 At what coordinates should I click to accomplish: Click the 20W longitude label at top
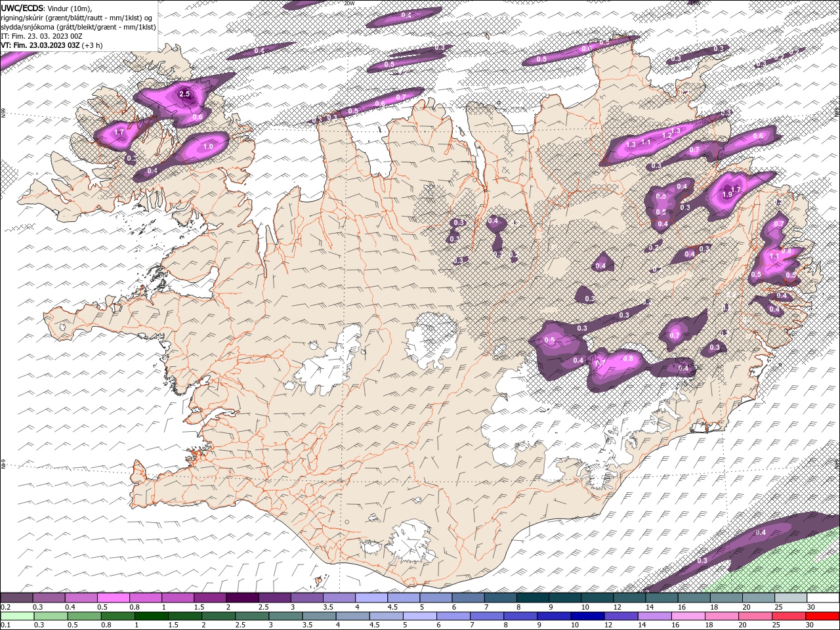[349, 3]
